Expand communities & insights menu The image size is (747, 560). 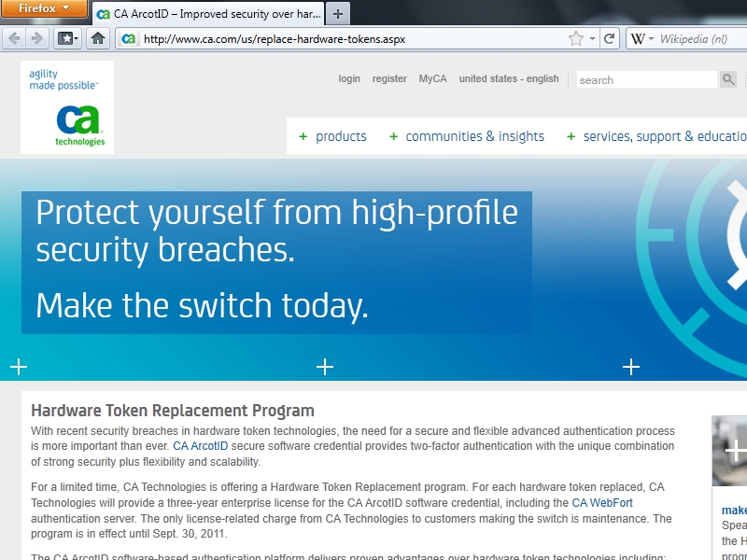coord(474,136)
